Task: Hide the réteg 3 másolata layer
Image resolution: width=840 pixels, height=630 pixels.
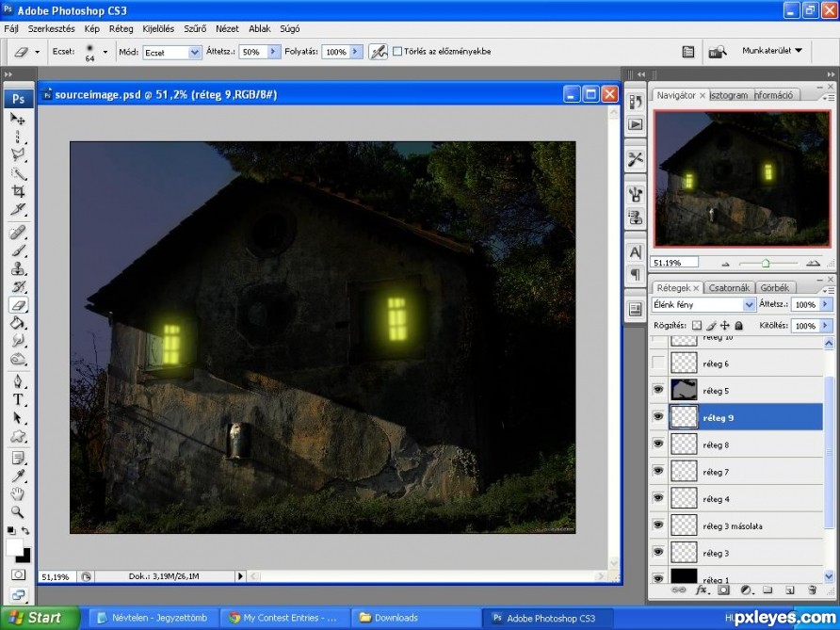Action: pos(658,525)
